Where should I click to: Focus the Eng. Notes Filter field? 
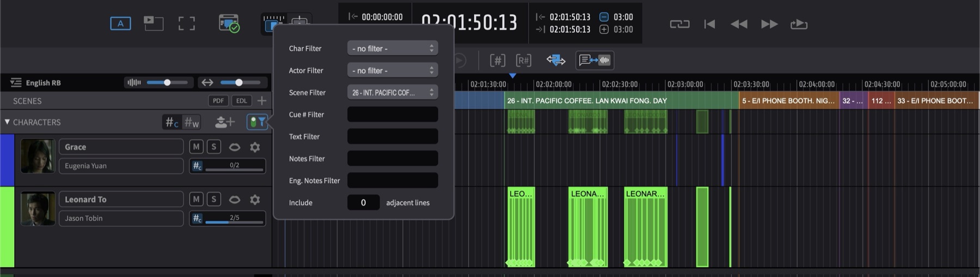[x=393, y=180]
